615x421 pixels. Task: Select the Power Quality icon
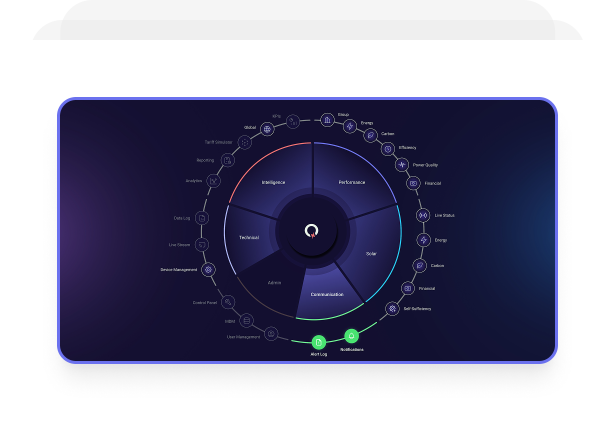(x=403, y=165)
